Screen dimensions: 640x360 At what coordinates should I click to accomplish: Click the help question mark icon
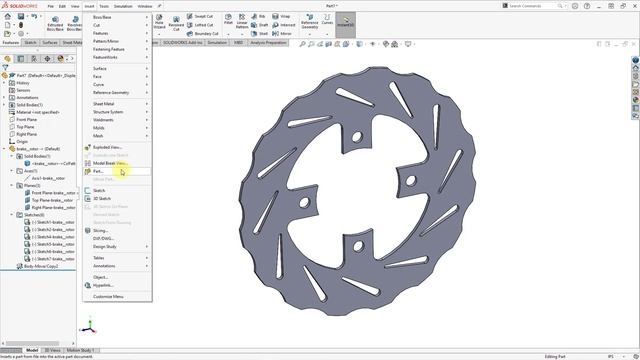[587, 6]
